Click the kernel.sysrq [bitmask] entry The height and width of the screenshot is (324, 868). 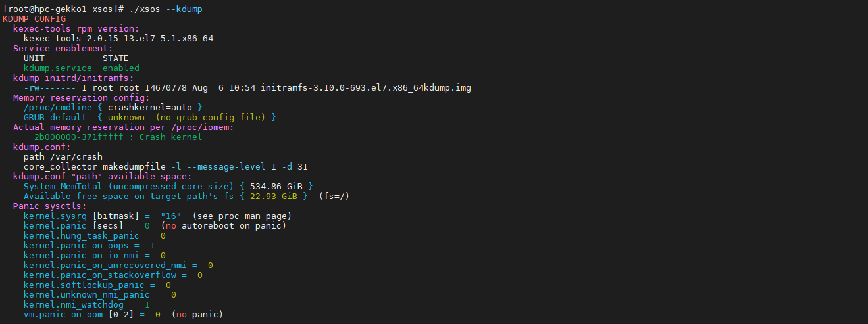(x=82, y=216)
